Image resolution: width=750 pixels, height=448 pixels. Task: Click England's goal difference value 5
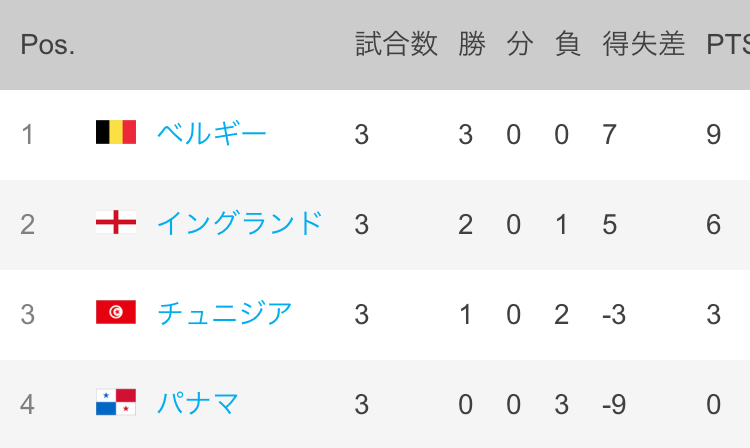point(609,224)
